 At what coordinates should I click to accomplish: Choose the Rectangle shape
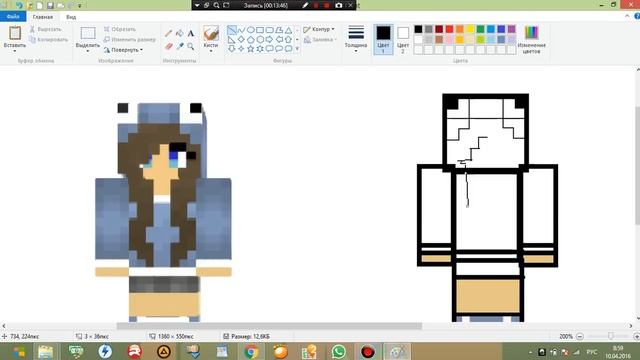point(260,30)
